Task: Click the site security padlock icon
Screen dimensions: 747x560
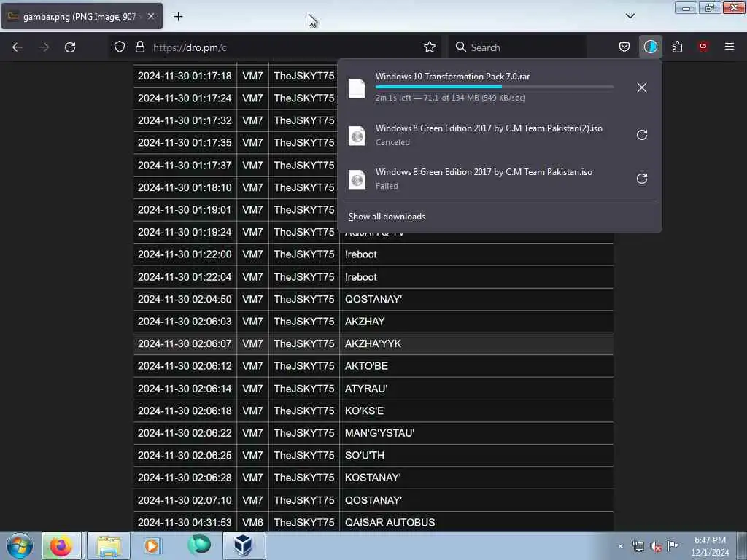Action: [139, 47]
